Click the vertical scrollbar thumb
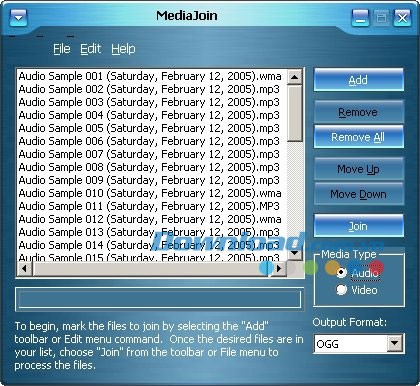420x386 pixels. [294, 113]
